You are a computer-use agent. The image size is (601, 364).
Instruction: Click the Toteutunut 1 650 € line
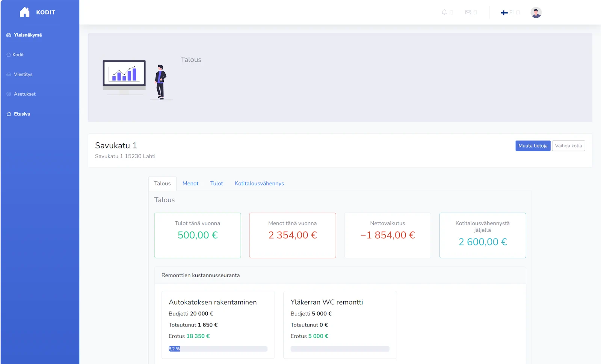(193, 325)
